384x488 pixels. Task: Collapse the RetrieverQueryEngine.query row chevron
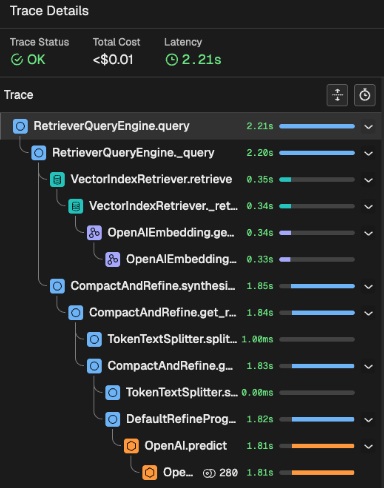tap(368, 127)
